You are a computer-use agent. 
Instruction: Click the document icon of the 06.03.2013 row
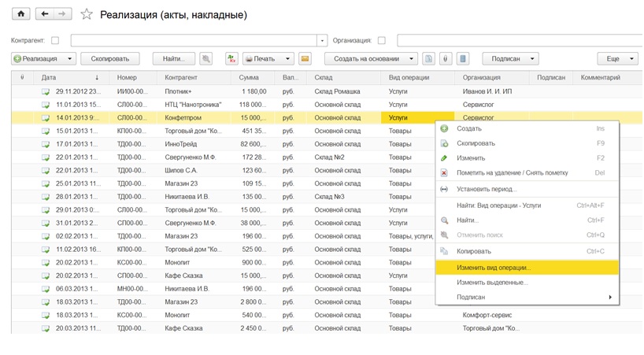pos(46,289)
